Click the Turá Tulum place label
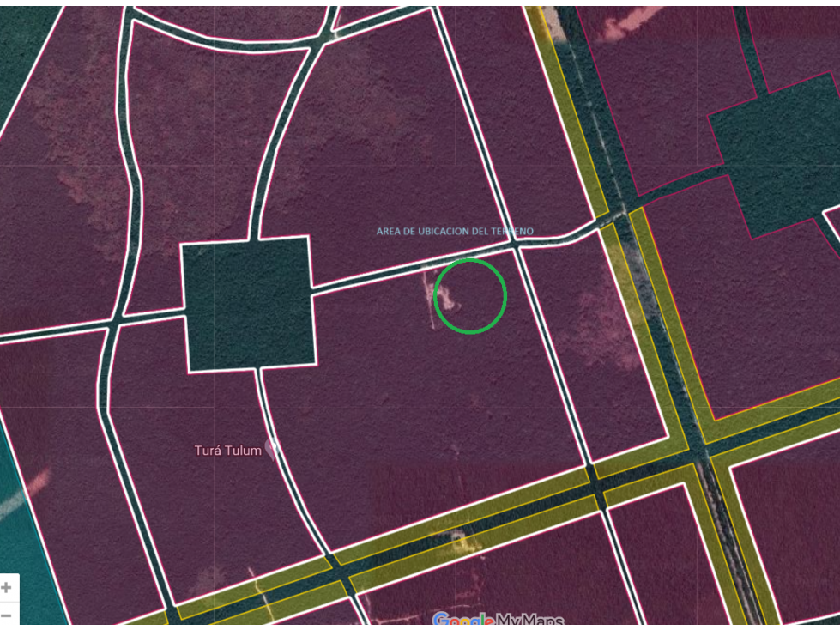This screenshot has height=630, width=840. click(x=228, y=450)
